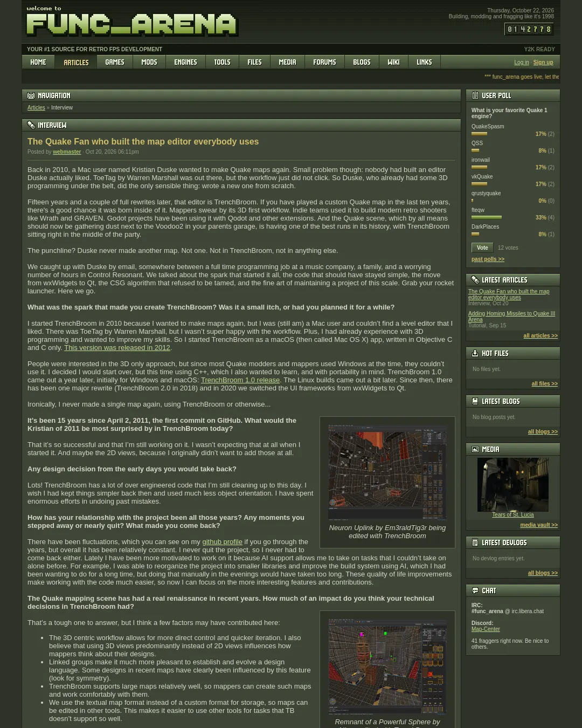
Task: Open the Tears of St. Lucia thumbnail
Action: pyautogui.click(x=513, y=485)
